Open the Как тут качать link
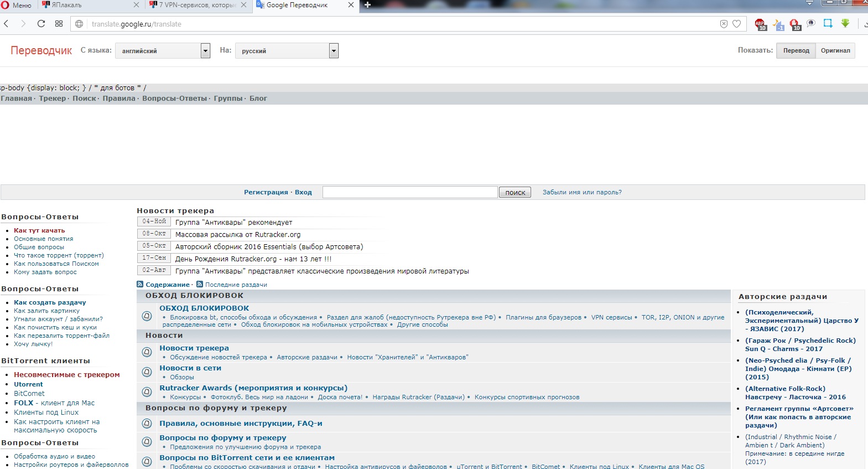868x469 pixels. tap(39, 230)
